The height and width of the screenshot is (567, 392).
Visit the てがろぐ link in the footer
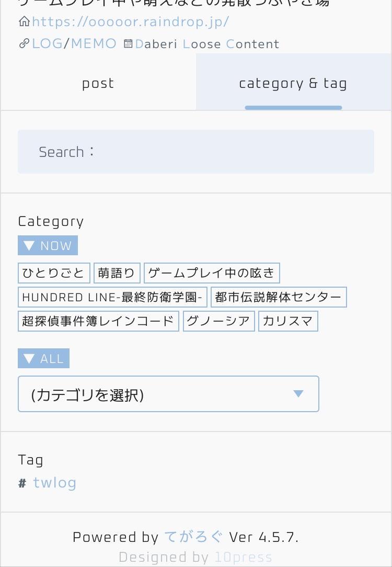[x=193, y=537]
